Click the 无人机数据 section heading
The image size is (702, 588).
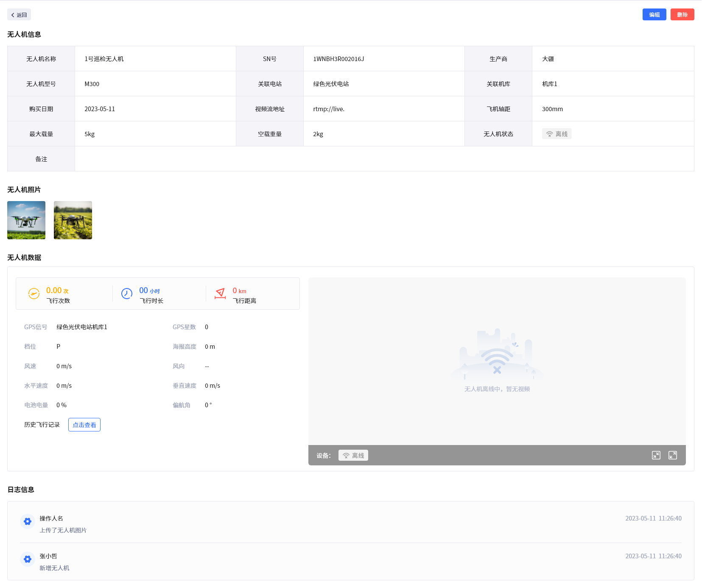pyautogui.click(x=24, y=258)
